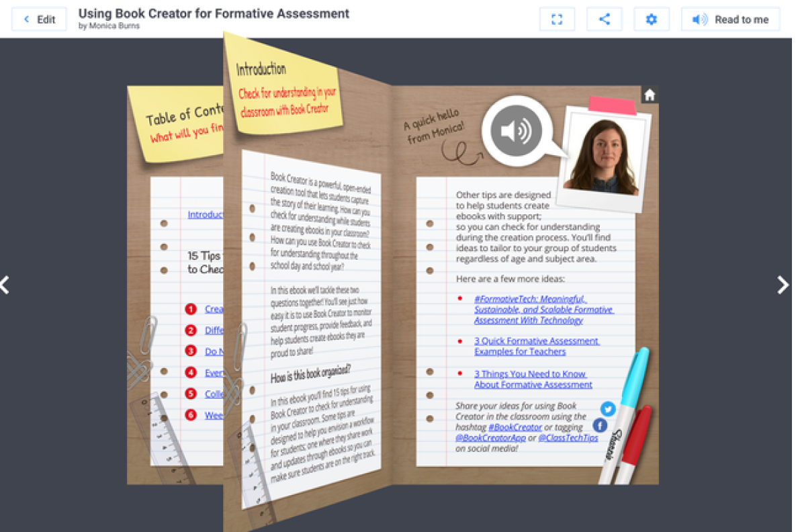Screen dimensions: 798x532
Task: Go to the next page arrow
Action: click(x=782, y=285)
